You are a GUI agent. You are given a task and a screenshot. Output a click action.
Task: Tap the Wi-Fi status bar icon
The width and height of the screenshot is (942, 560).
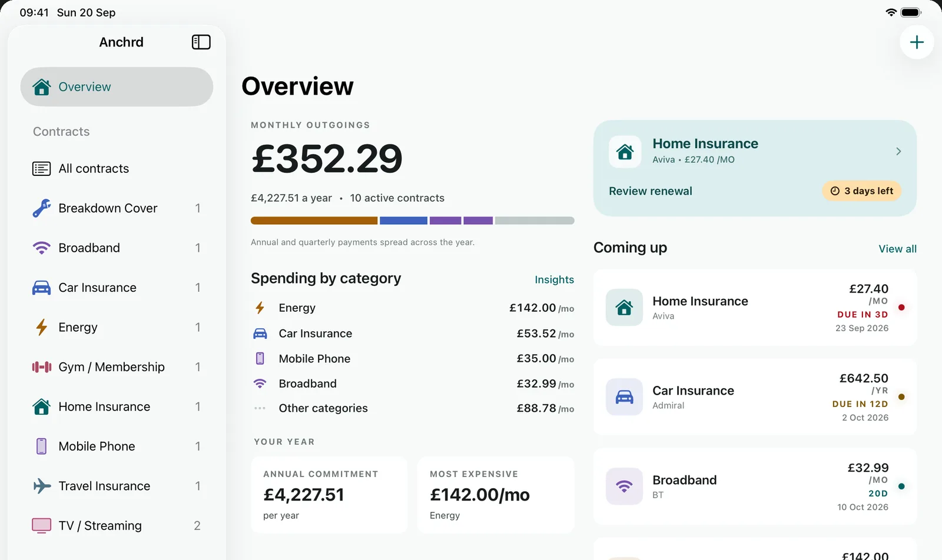click(891, 12)
